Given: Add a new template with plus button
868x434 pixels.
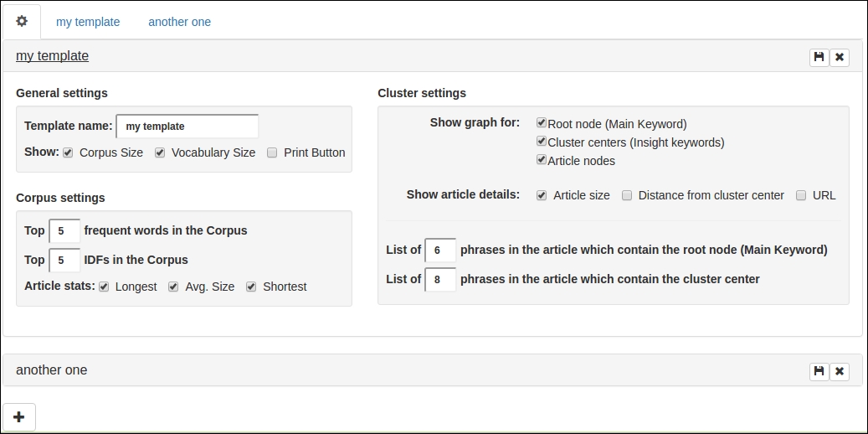Looking at the screenshot, I should [x=18, y=417].
